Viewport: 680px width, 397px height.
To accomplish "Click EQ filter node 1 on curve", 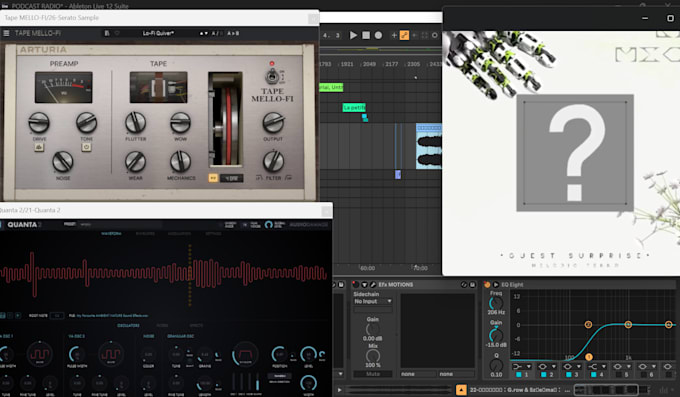I will 588,357.
